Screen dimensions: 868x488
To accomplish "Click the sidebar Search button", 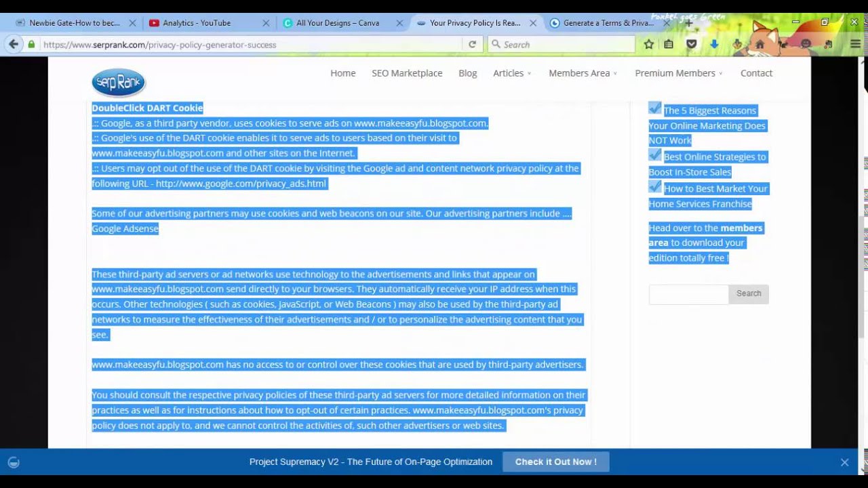I will click(749, 294).
